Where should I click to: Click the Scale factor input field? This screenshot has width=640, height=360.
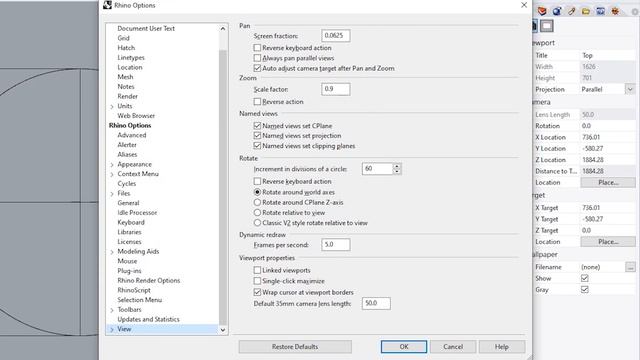[x=336, y=89]
